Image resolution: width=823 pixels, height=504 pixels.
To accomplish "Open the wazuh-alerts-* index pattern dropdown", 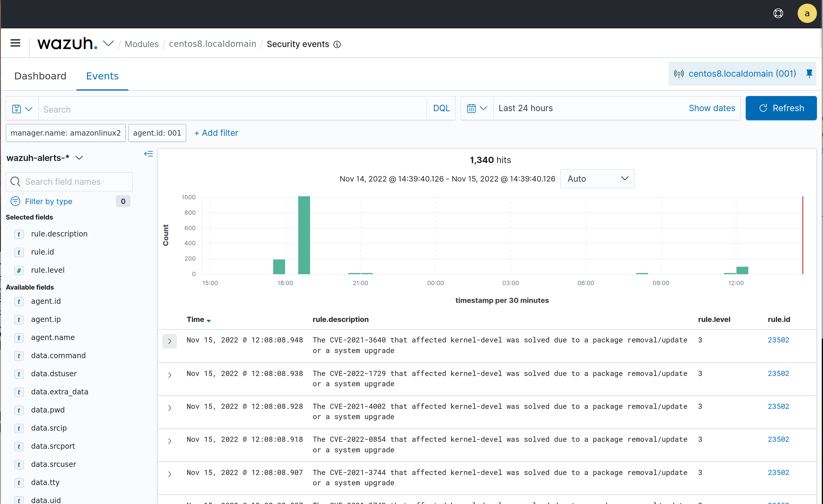I will click(x=45, y=158).
